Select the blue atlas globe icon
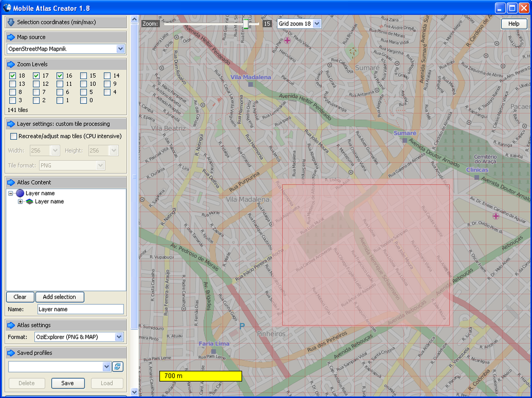532x398 pixels. [20, 193]
